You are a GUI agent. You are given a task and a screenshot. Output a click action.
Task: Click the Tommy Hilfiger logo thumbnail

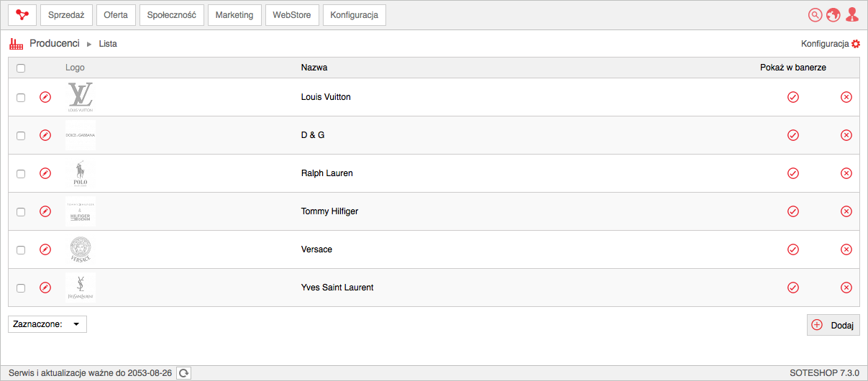[x=81, y=211]
